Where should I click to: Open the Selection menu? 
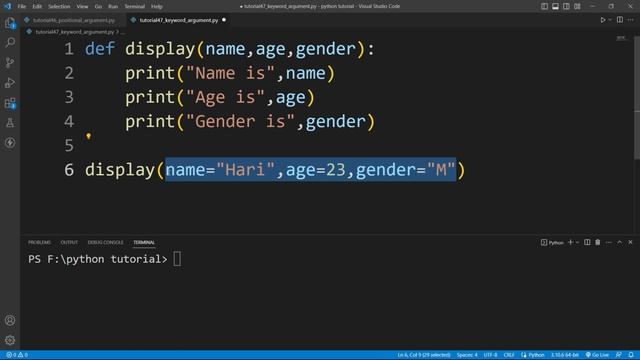coord(59,7)
